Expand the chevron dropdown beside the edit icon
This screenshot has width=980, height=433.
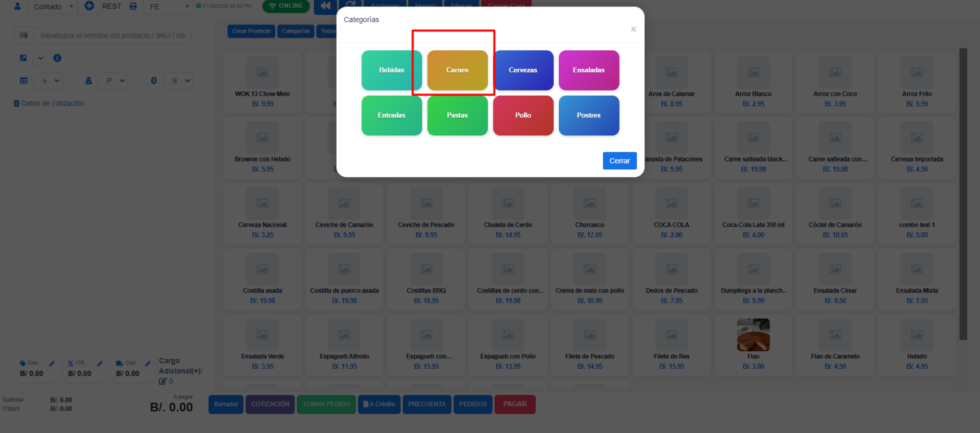[40, 58]
